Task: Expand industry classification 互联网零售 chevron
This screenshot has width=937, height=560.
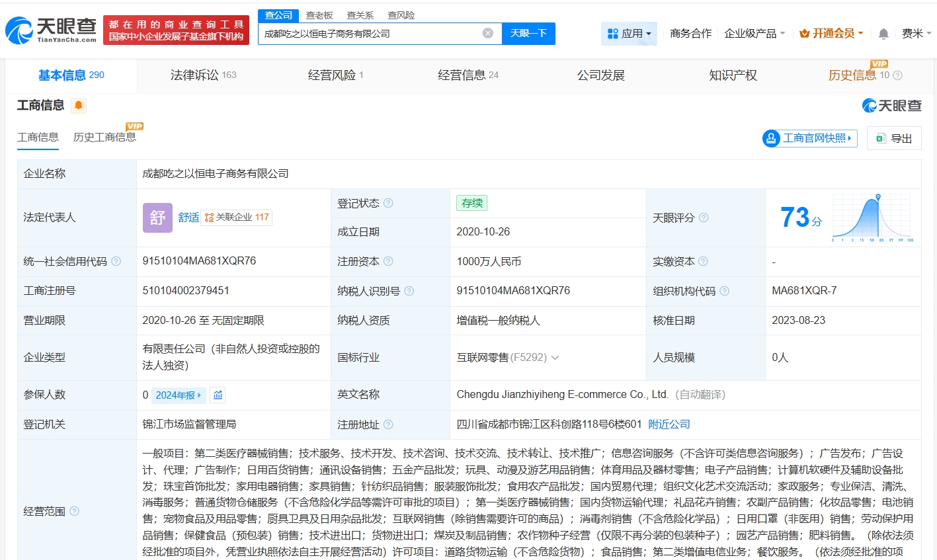Action: tap(555, 358)
